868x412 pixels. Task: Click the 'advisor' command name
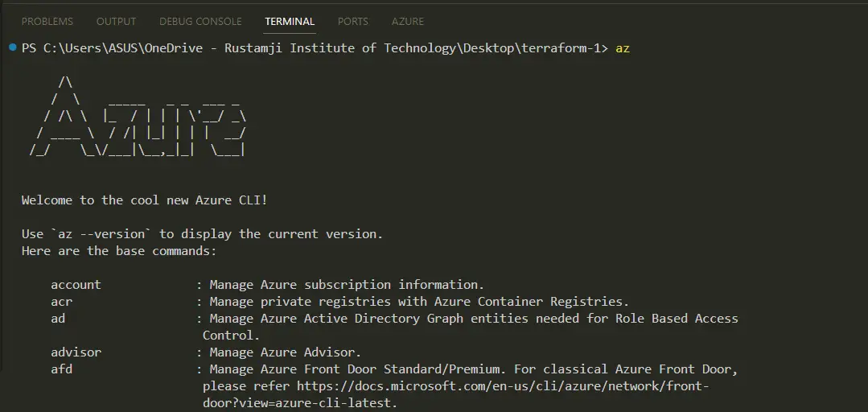[x=76, y=352]
